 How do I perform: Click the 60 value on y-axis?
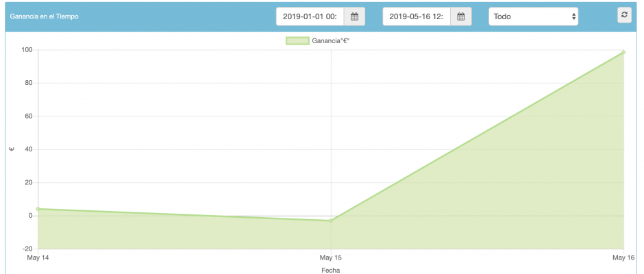coord(29,116)
